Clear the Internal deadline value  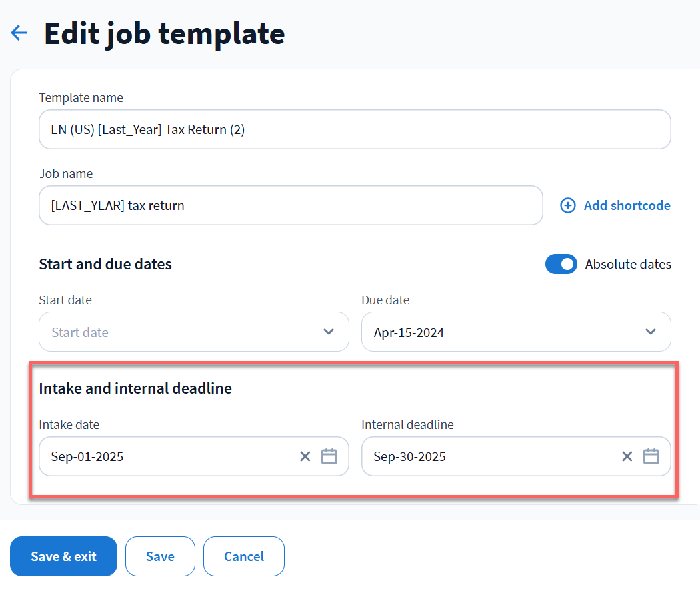pos(627,456)
